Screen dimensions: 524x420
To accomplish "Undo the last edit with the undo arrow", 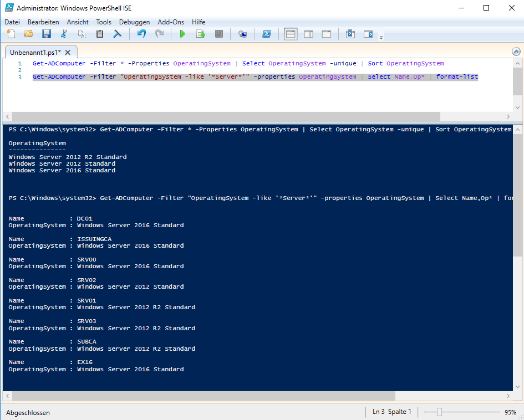I will pyautogui.click(x=141, y=34).
